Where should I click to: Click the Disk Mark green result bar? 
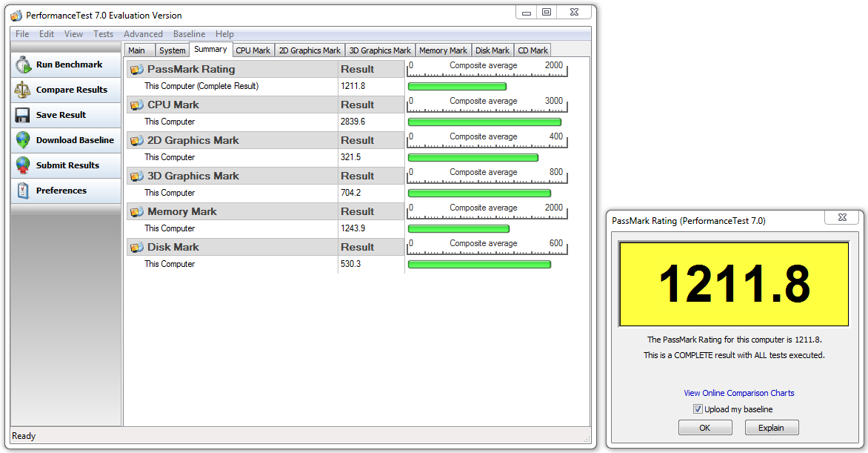[479, 265]
